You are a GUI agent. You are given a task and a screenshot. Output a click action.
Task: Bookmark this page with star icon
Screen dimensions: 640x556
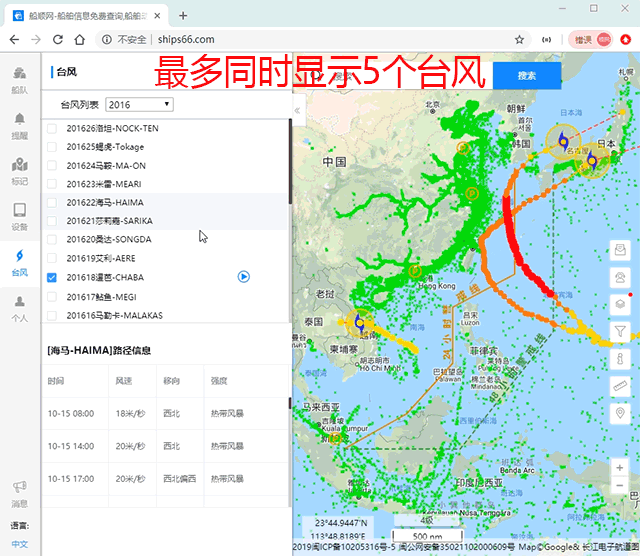519,40
